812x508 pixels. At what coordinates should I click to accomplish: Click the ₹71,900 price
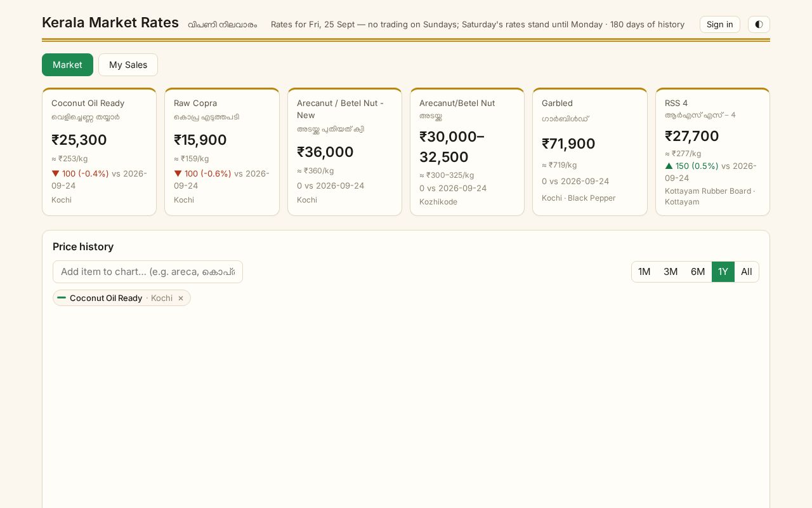[x=568, y=144]
